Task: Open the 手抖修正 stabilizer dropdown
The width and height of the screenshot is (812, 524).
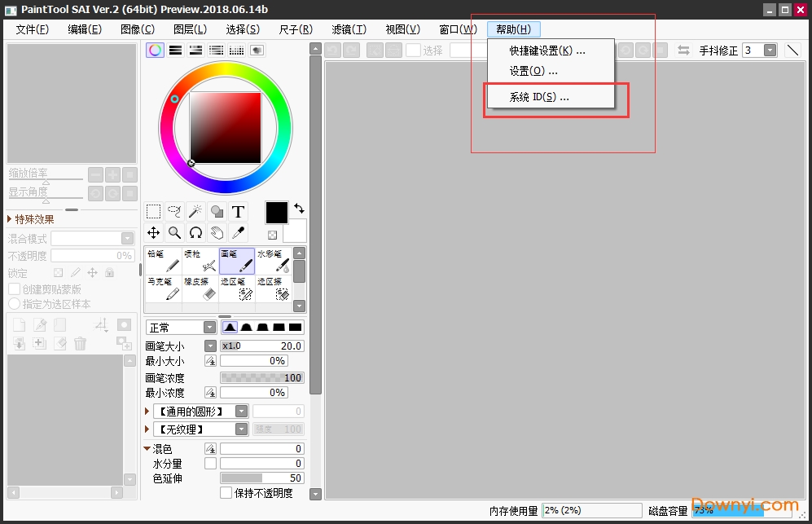Action: tap(770, 51)
